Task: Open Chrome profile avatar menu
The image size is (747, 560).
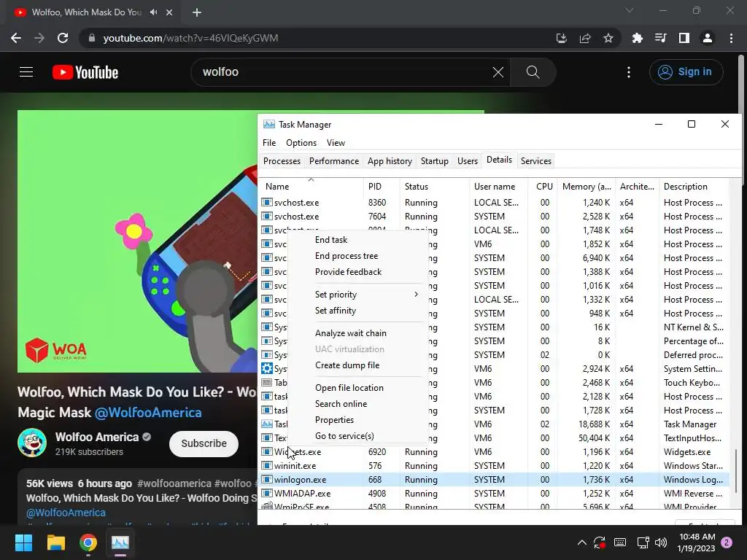Action: coord(708,38)
